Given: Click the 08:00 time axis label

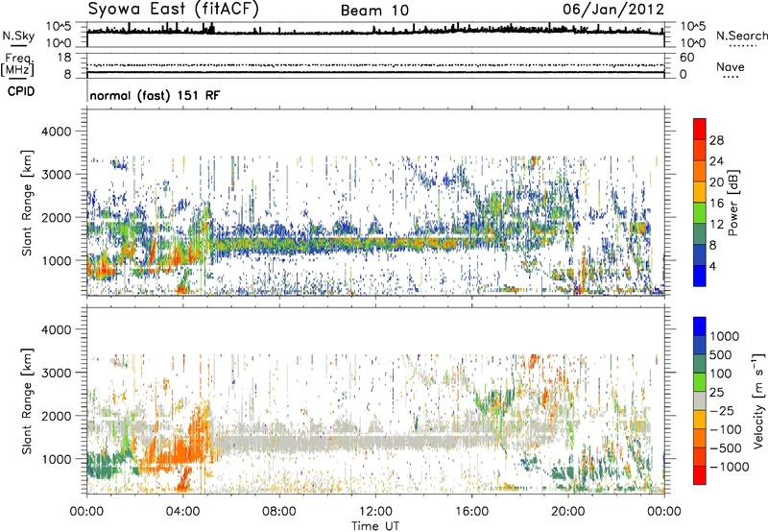Looking at the screenshot, I should click(278, 512).
